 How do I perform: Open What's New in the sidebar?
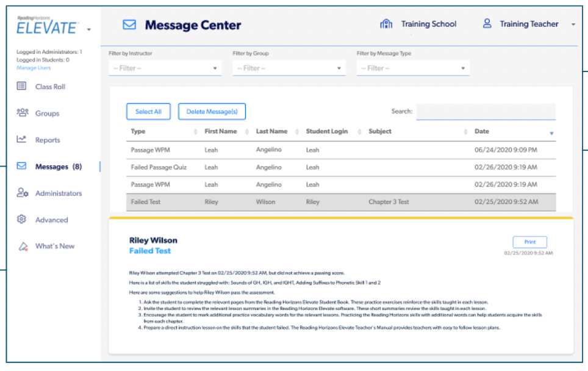point(55,246)
